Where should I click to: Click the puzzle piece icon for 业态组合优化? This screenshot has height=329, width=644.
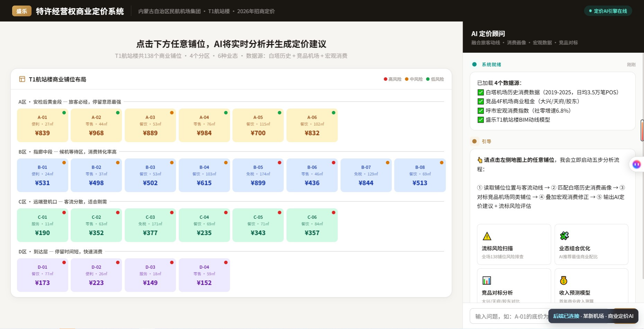pyautogui.click(x=564, y=236)
